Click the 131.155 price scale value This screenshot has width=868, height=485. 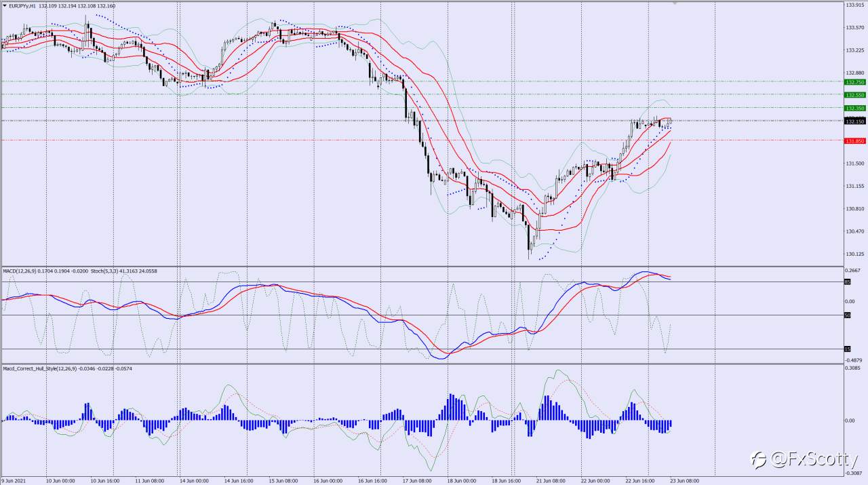(x=855, y=186)
